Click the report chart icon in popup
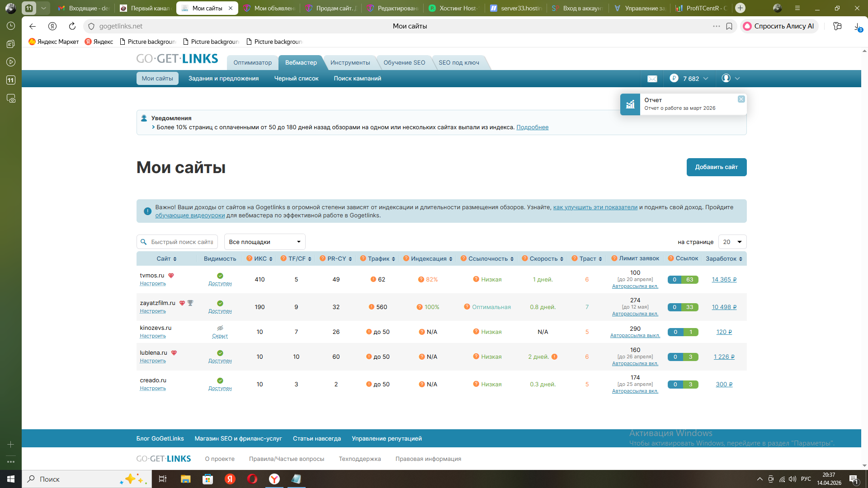 click(x=630, y=104)
